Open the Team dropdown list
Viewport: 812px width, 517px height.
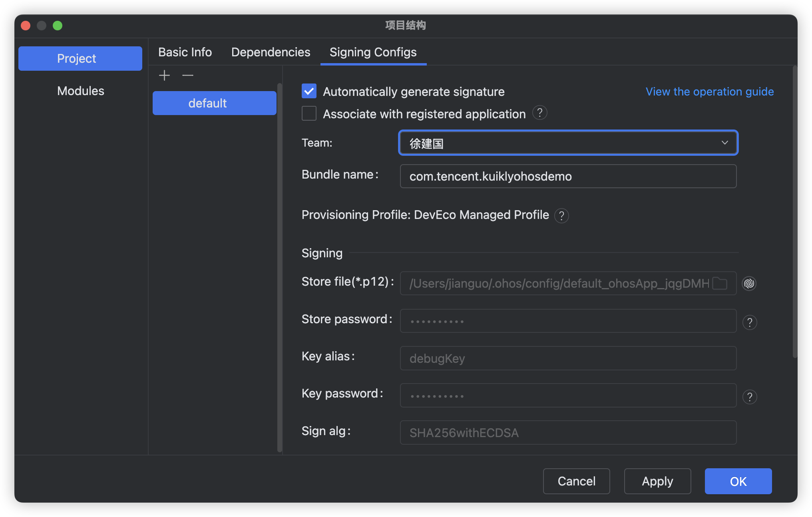click(x=568, y=143)
